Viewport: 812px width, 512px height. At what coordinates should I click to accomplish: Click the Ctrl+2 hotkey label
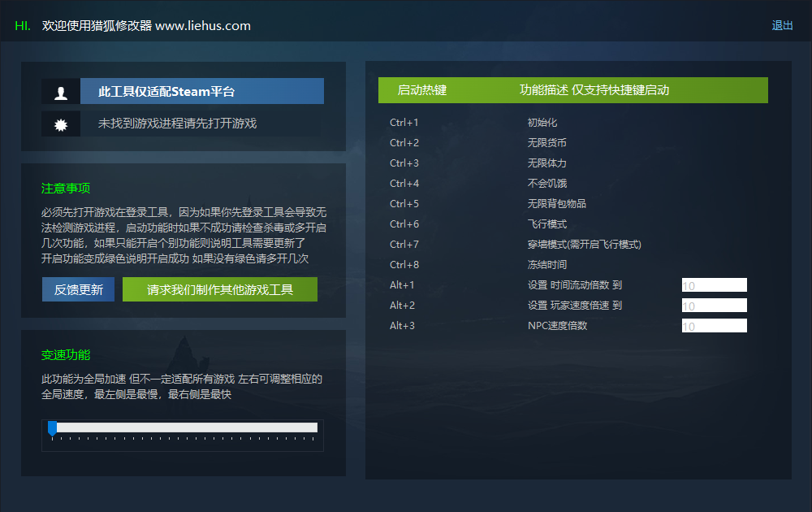404,143
